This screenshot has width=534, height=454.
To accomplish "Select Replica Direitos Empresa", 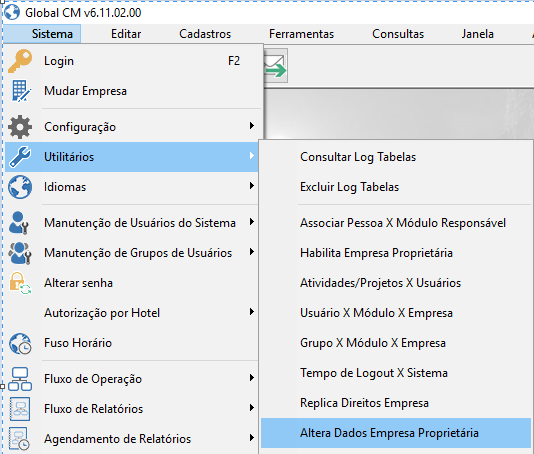I will click(x=396, y=403).
